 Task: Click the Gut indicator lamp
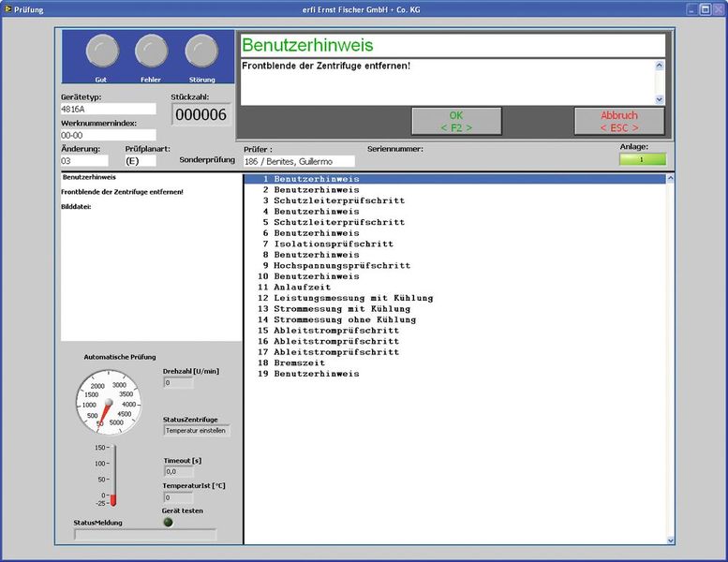click(x=102, y=51)
